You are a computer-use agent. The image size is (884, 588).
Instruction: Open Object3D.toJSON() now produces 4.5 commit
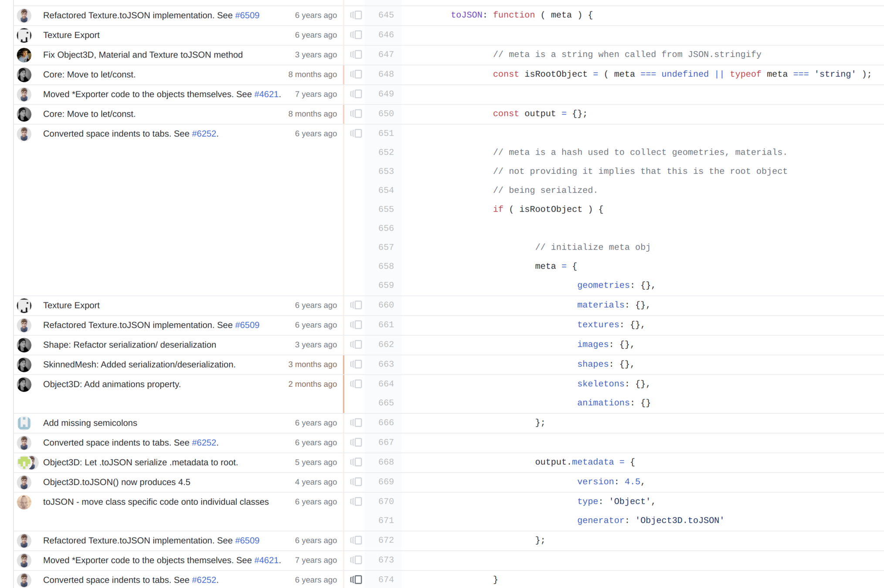[116, 482]
